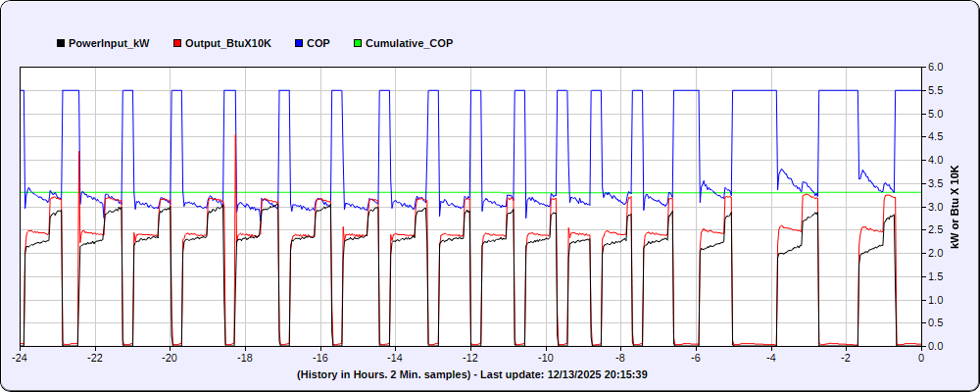Toggle the COP legend label text
The width and height of the screenshot is (980, 392).
point(318,43)
